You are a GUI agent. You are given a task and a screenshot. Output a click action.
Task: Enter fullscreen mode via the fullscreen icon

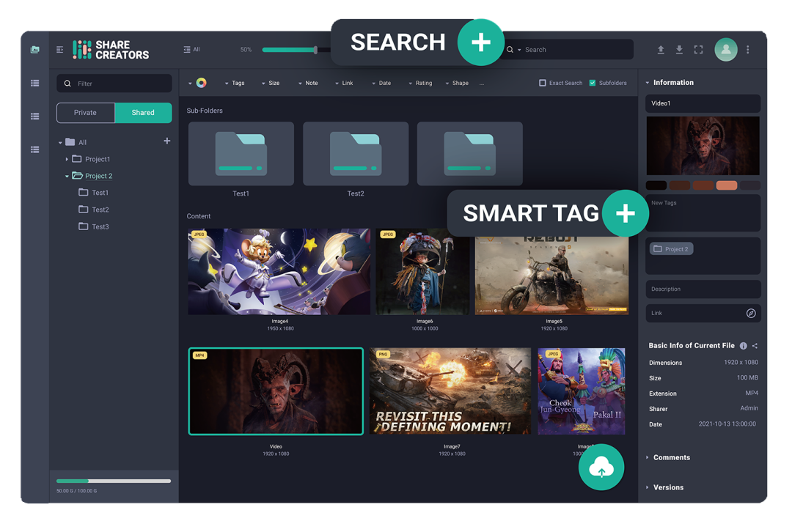click(697, 49)
